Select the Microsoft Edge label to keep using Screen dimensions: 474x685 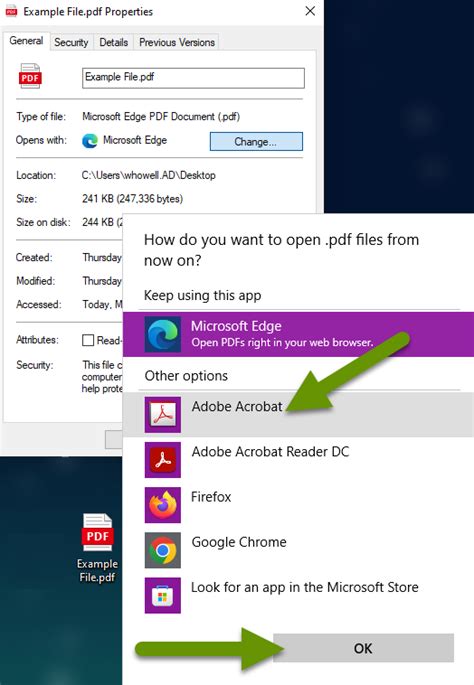(x=236, y=326)
